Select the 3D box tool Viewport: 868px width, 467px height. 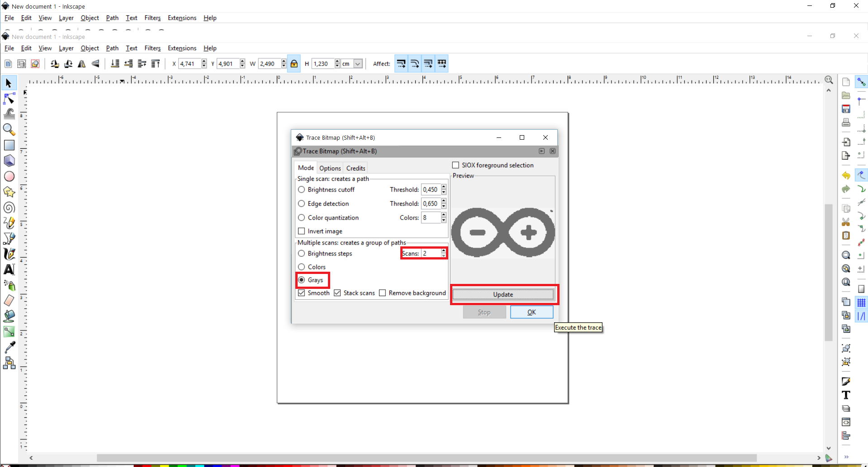(9, 160)
